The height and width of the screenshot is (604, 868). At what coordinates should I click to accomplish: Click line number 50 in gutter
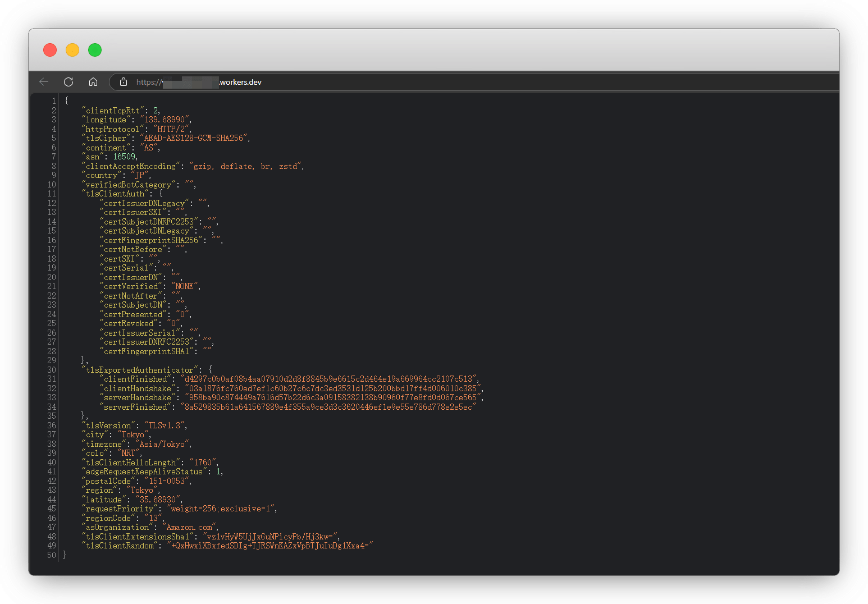pos(51,555)
